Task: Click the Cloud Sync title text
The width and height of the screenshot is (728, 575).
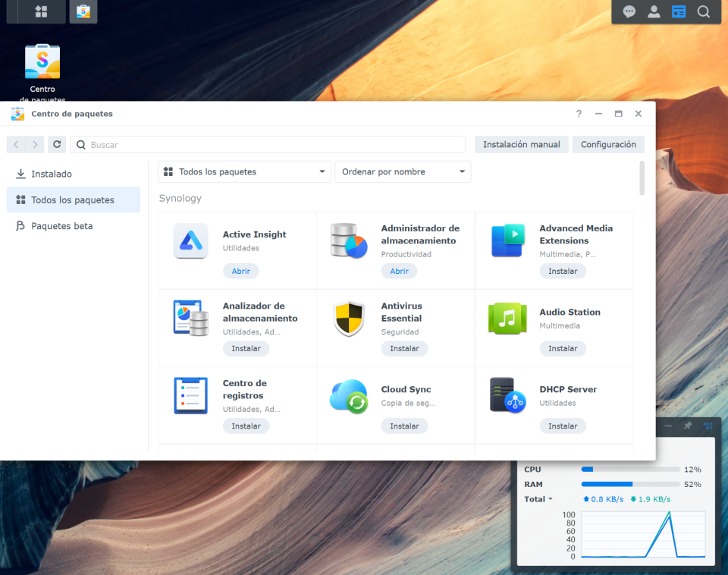Action: (x=406, y=389)
